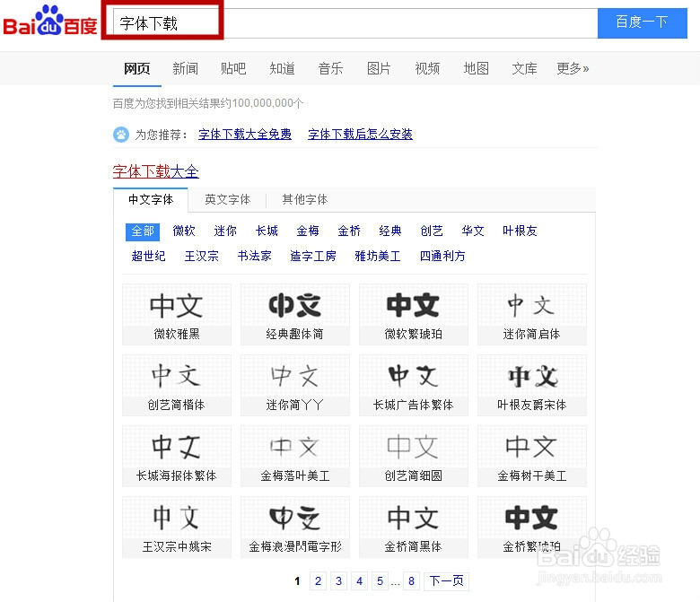Filter fonts by 迷你
The image size is (700, 602).
point(225,231)
